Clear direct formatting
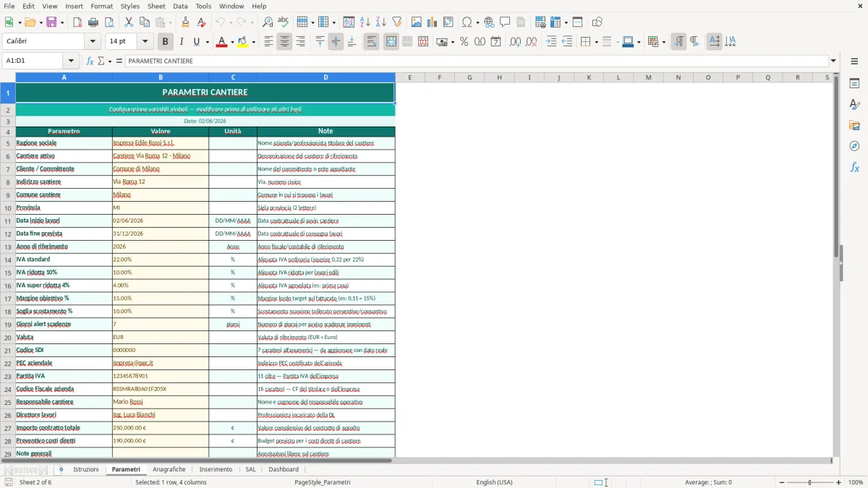This screenshot has height=488, width=868. coord(202,22)
